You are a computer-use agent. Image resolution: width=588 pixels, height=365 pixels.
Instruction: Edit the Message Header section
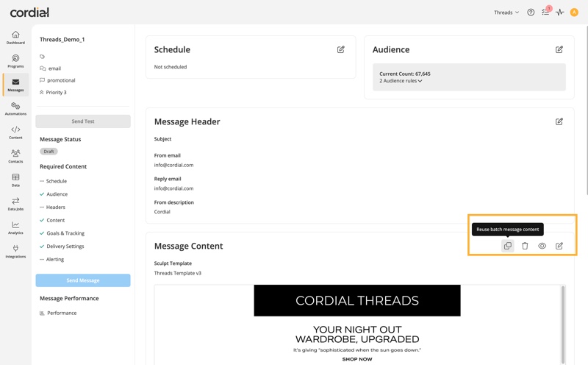click(559, 121)
